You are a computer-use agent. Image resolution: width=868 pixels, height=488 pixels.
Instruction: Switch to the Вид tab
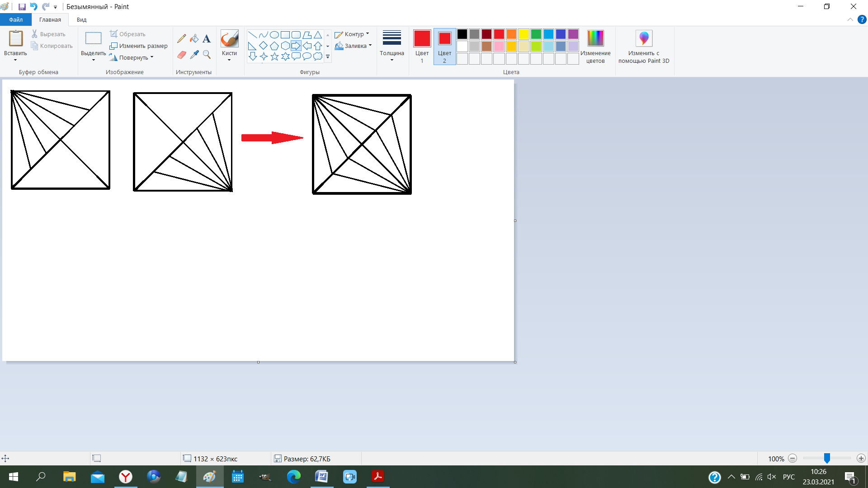click(81, 19)
